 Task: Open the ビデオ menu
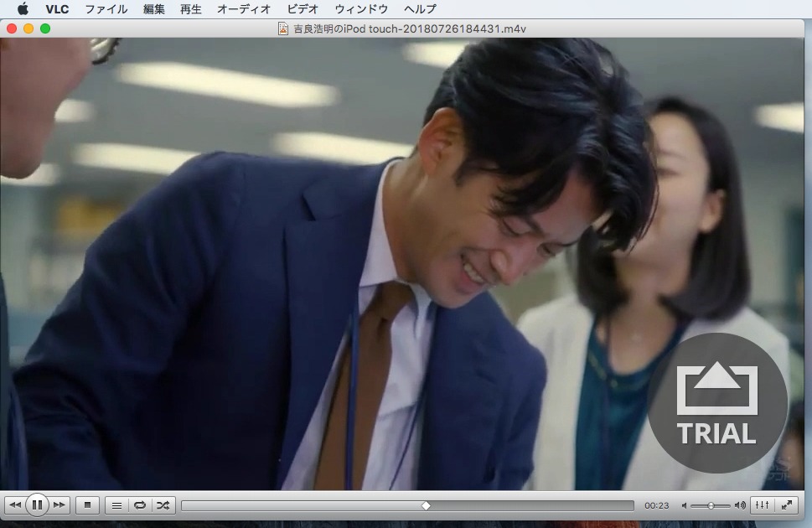(x=303, y=9)
